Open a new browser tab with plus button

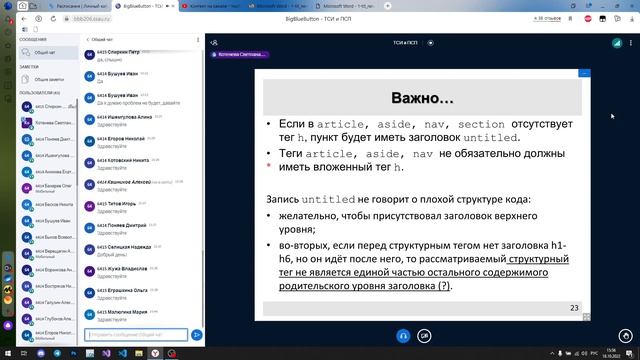(388, 6)
